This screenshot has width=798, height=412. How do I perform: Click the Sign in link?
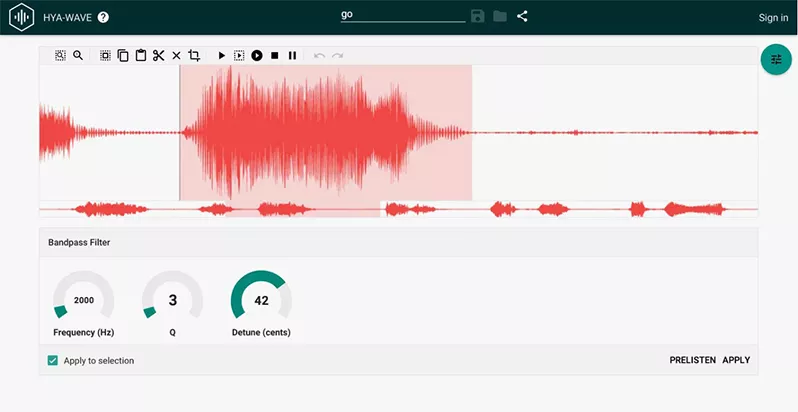(773, 17)
